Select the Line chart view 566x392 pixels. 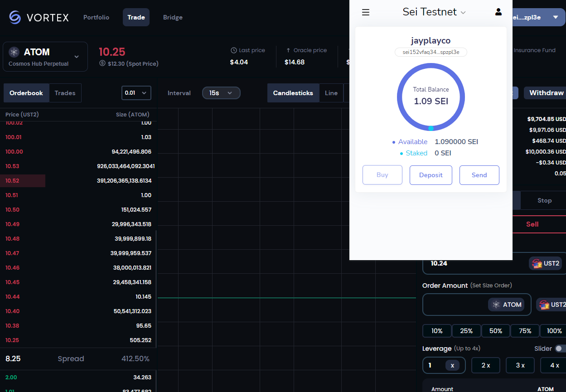click(331, 93)
